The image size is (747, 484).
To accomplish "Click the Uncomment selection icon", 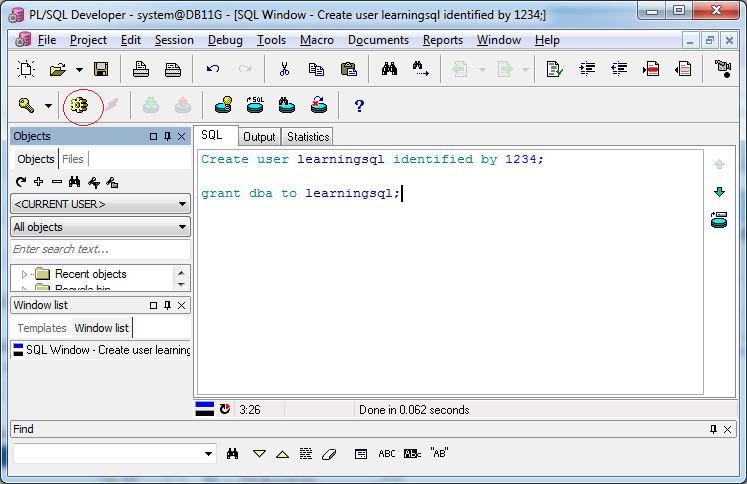I will pyautogui.click(x=683, y=70).
